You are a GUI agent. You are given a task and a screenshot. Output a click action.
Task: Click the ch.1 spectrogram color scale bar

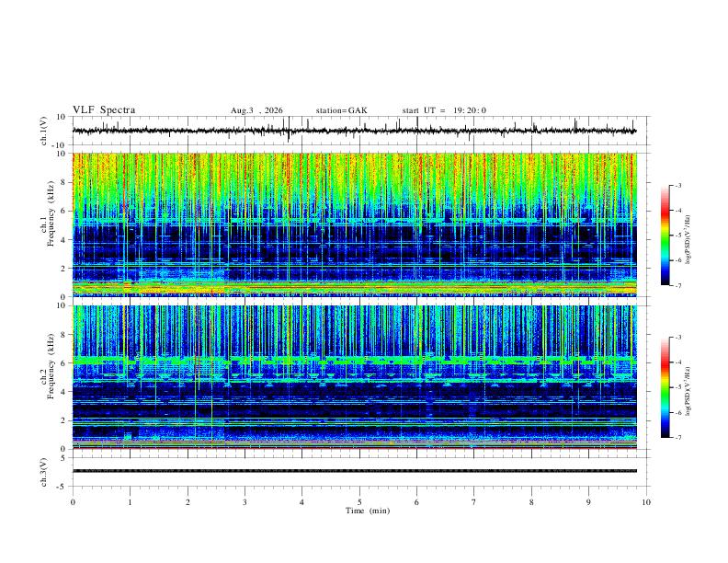665,236
